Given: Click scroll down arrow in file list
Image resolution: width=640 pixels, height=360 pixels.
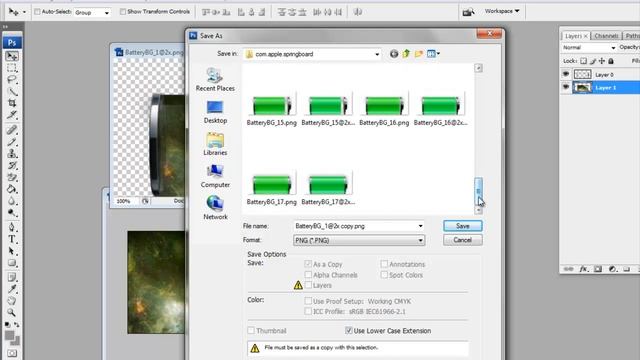Looking at the screenshot, I should tap(478, 210).
